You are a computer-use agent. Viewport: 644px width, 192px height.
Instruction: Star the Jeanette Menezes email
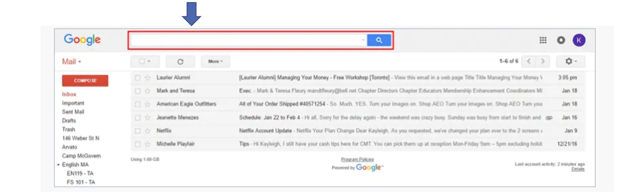pyautogui.click(x=147, y=117)
